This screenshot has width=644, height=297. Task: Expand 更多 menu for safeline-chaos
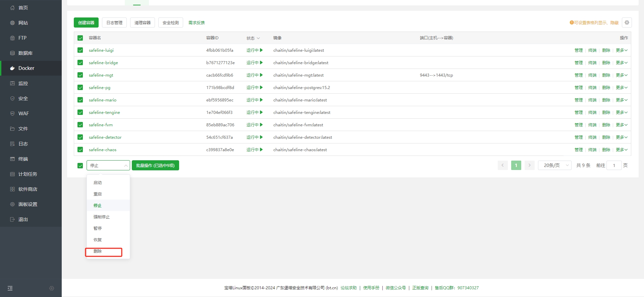(x=622, y=150)
